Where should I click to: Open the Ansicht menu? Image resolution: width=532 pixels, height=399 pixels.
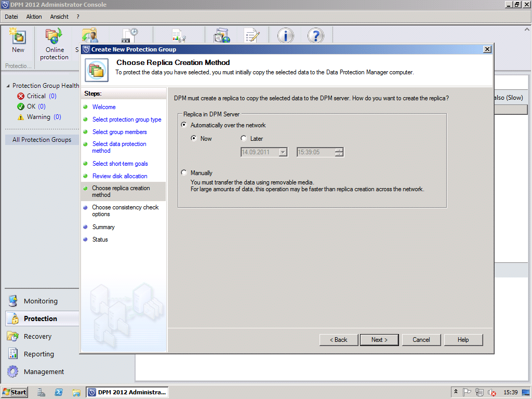click(x=59, y=17)
